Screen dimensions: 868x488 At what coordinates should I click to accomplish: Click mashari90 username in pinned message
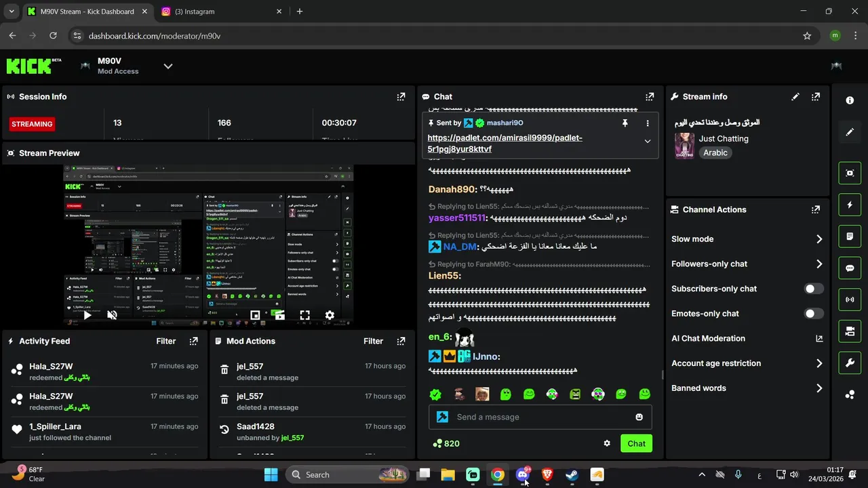click(x=505, y=123)
